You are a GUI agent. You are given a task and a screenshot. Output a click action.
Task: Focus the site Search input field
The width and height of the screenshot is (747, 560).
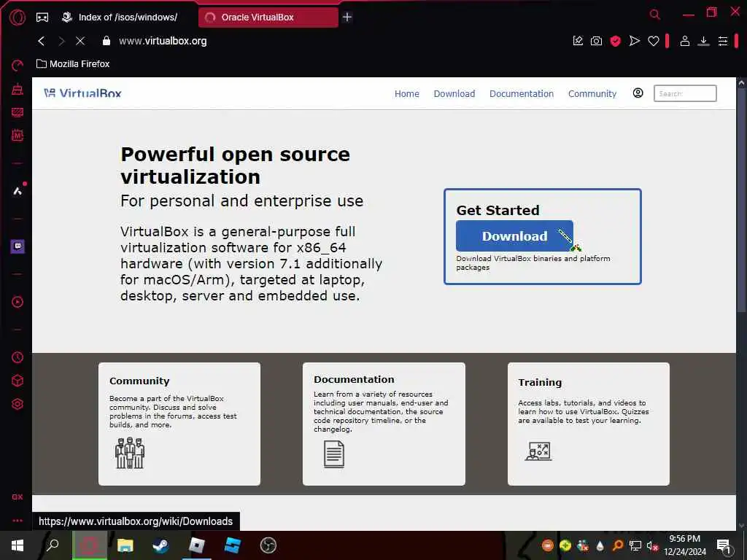(684, 93)
